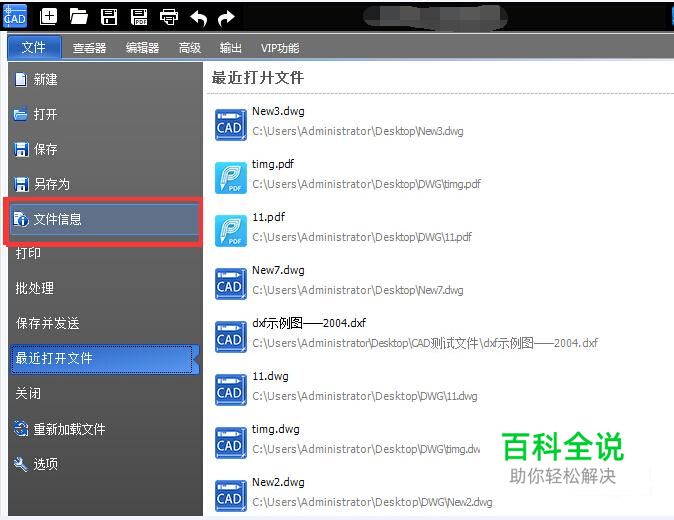
Task: Click the 文件信息 info icon
Action: 20,219
